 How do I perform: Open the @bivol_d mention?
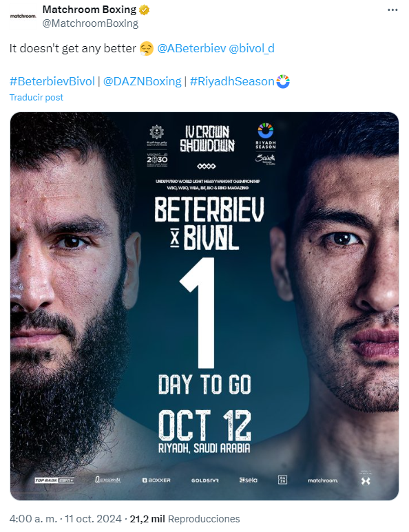251,48
